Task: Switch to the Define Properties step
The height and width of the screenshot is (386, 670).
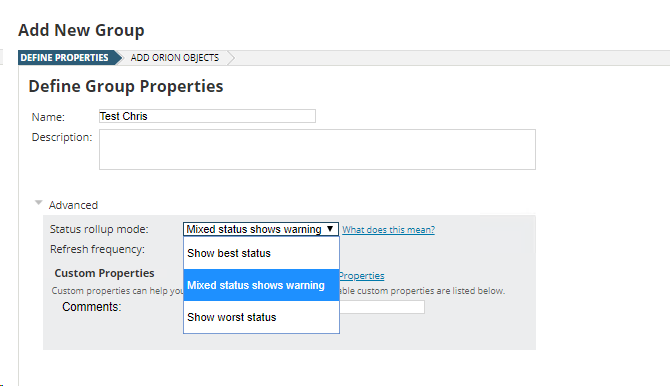Action: point(65,58)
